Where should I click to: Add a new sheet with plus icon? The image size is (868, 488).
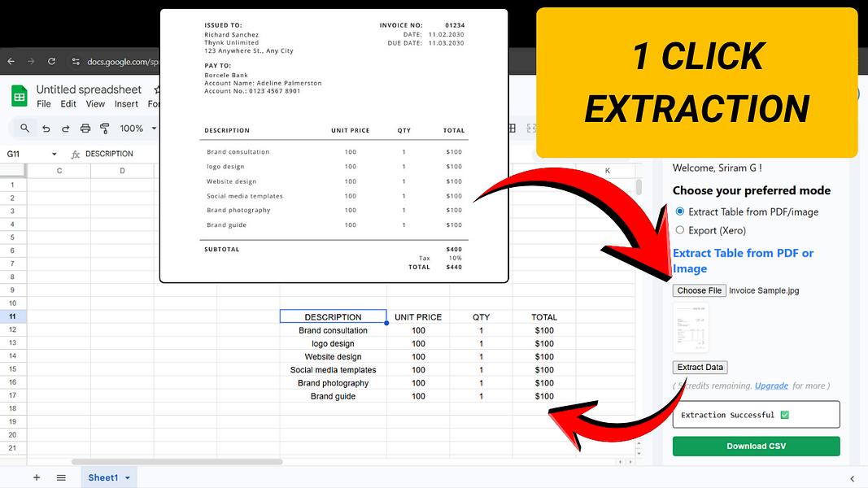(37, 477)
